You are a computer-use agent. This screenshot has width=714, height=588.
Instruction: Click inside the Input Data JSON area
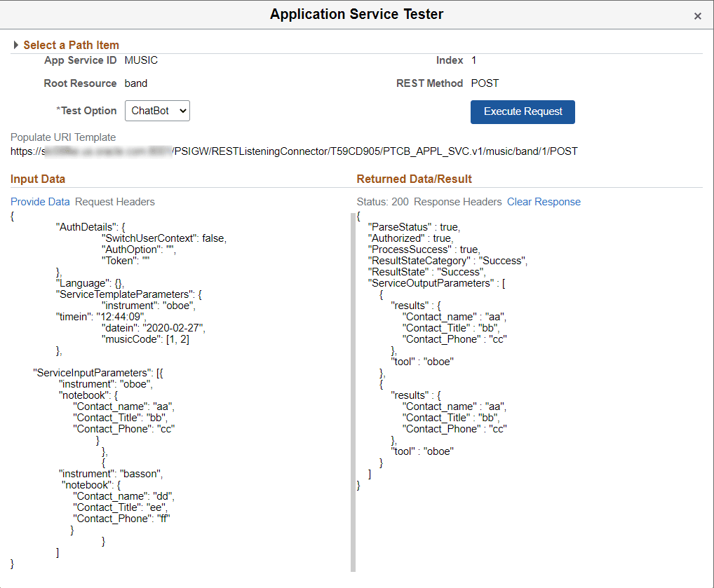[175, 385]
